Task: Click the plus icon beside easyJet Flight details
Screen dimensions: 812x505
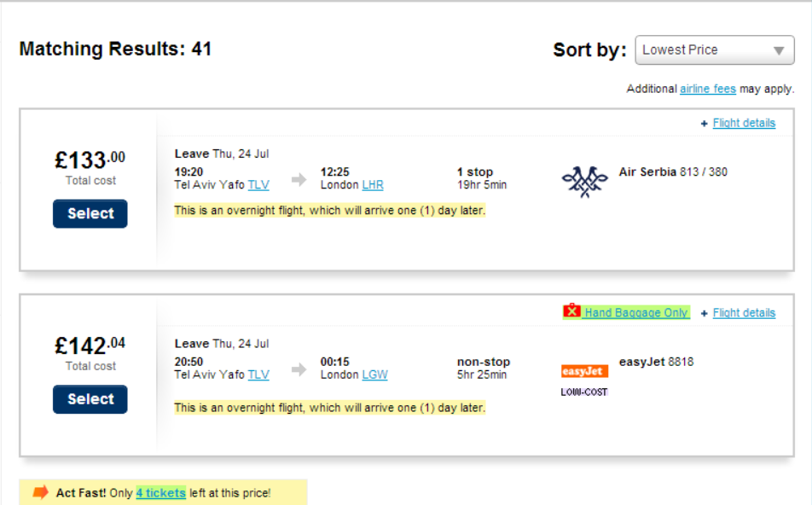Action: pyautogui.click(x=705, y=313)
